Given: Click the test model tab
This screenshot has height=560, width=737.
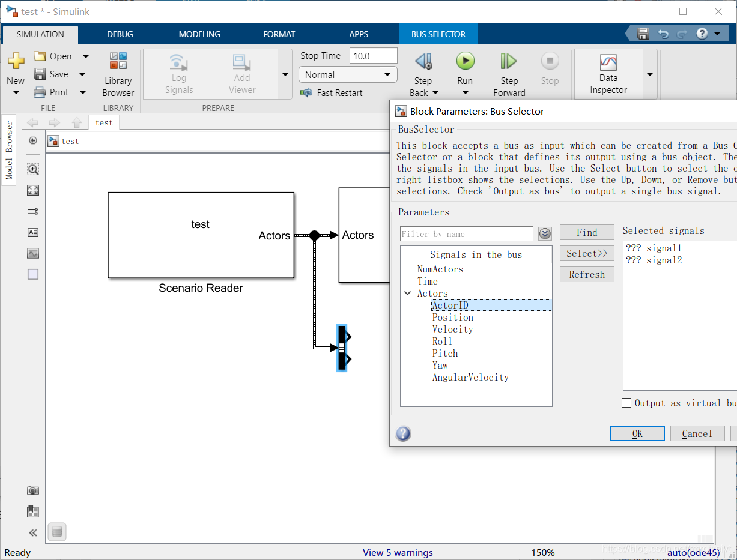Looking at the screenshot, I should click(104, 122).
